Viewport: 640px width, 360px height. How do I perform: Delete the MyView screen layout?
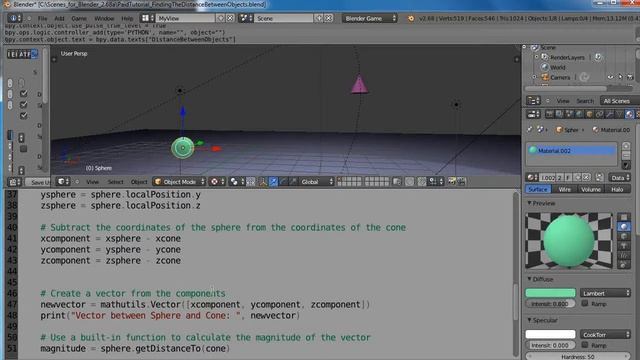[230, 18]
